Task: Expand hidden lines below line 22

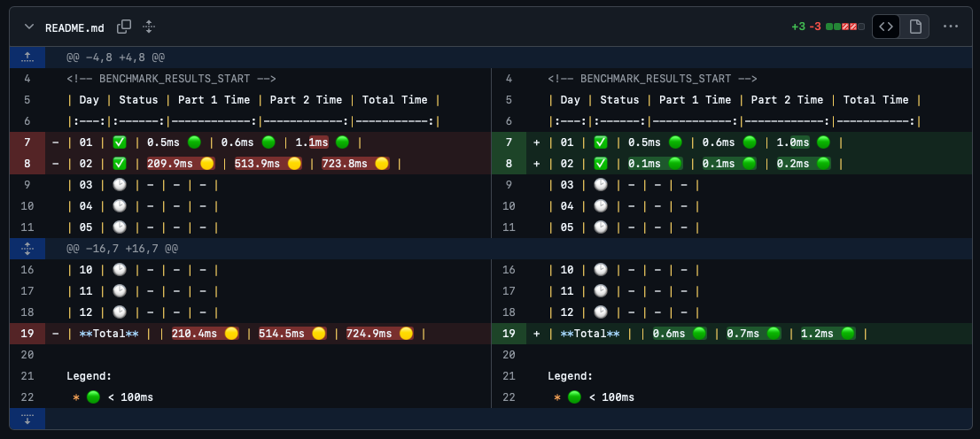Action: 27,419
